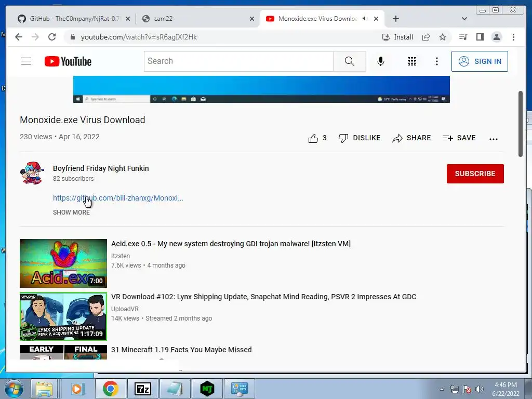Install YouTube app from address bar
The image size is (532, 399).
tap(397, 37)
